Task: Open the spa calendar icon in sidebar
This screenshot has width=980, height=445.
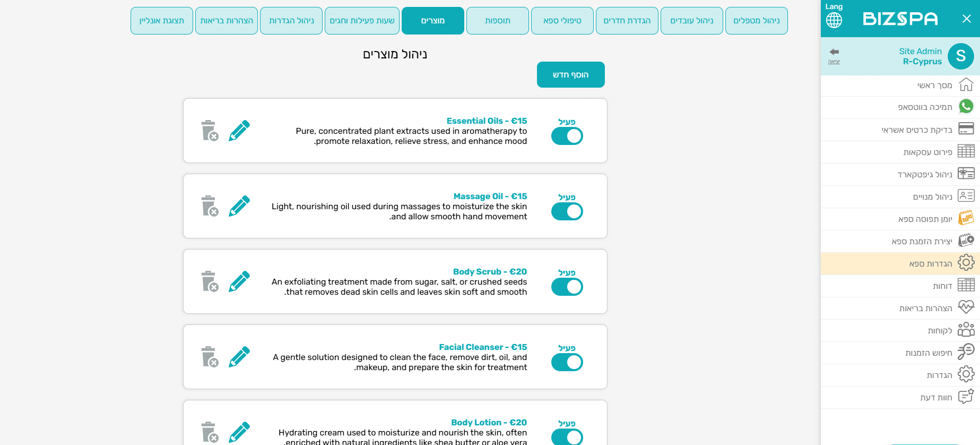Action: pyautogui.click(x=966, y=218)
